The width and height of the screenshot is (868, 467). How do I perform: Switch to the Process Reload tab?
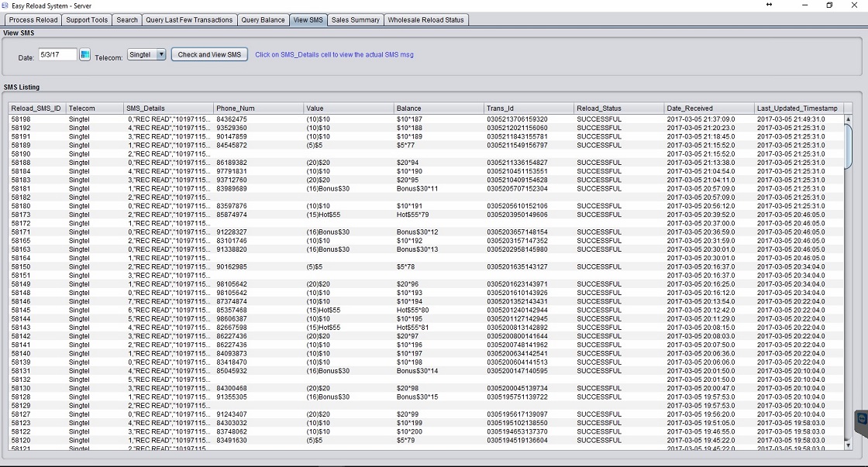coord(33,20)
